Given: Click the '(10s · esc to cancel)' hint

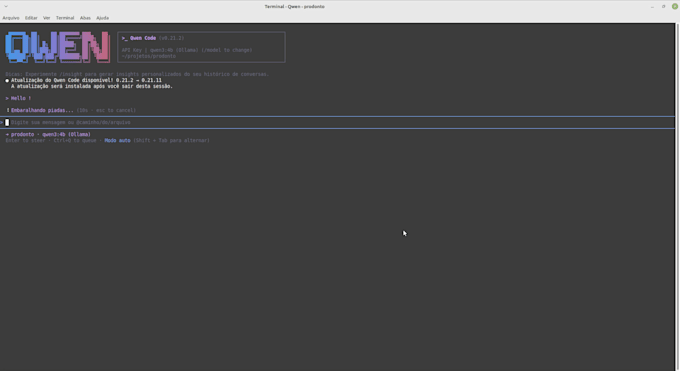Looking at the screenshot, I should 106,110.
